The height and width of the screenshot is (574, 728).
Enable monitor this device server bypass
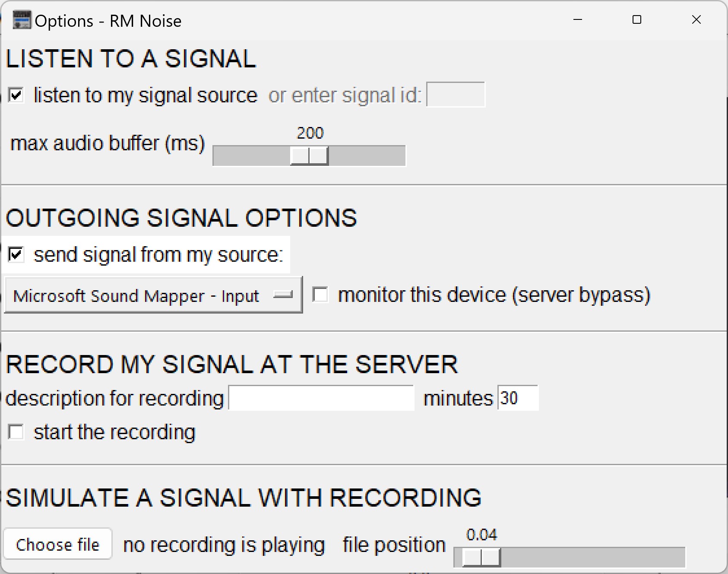pos(320,294)
